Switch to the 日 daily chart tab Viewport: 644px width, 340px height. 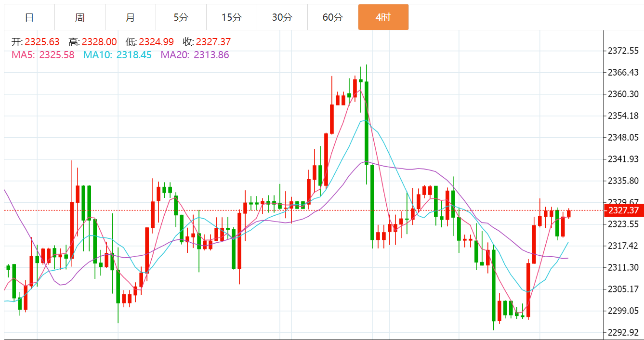coord(29,17)
